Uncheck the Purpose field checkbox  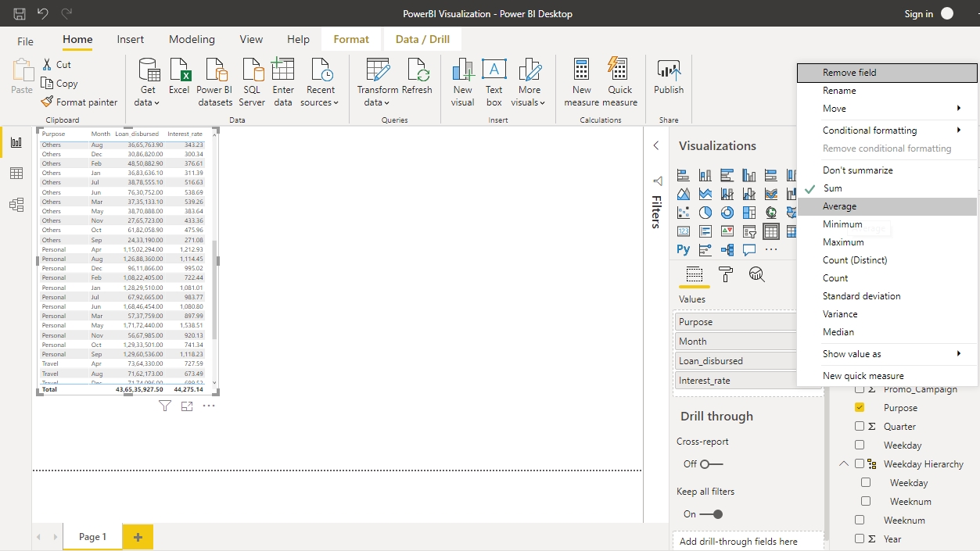[860, 408]
